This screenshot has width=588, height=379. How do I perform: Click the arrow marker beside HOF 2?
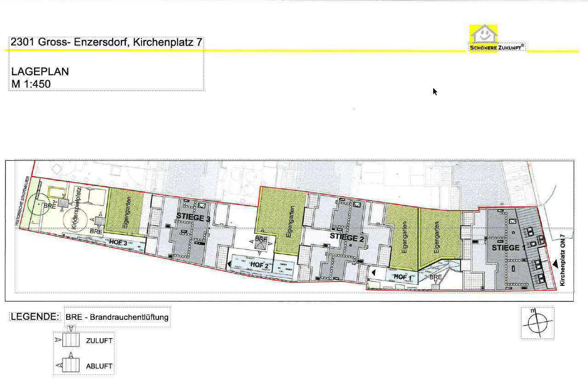[x=228, y=263]
